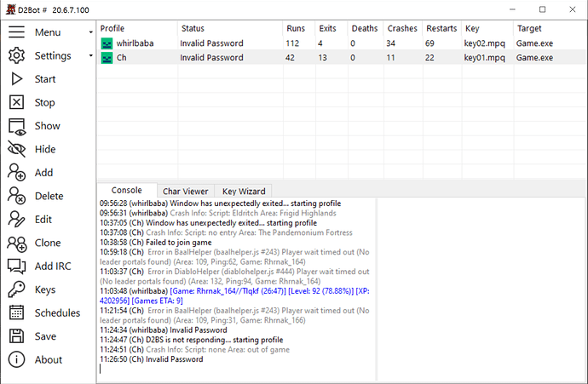Click the 11:26:50 Invalid Password console line
588x384 pixels.
(152, 359)
